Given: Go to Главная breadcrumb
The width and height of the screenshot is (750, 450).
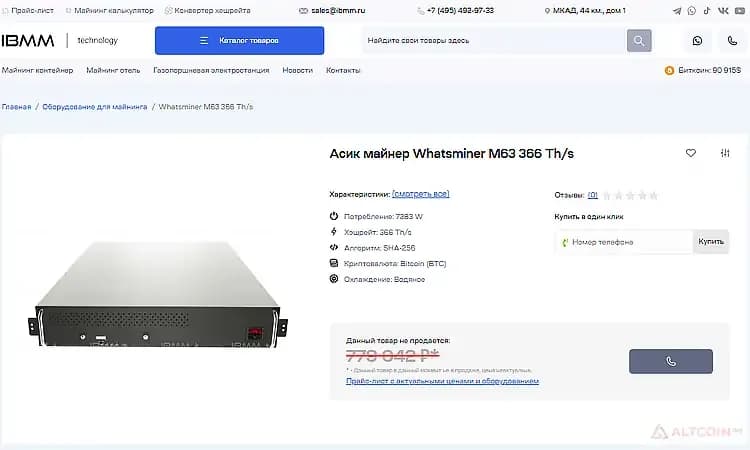Looking at the screenshot, I should [x=16, y=107].
